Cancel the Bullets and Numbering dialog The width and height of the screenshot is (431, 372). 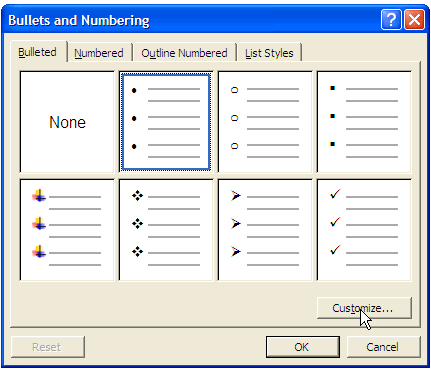tap(383, 347)
